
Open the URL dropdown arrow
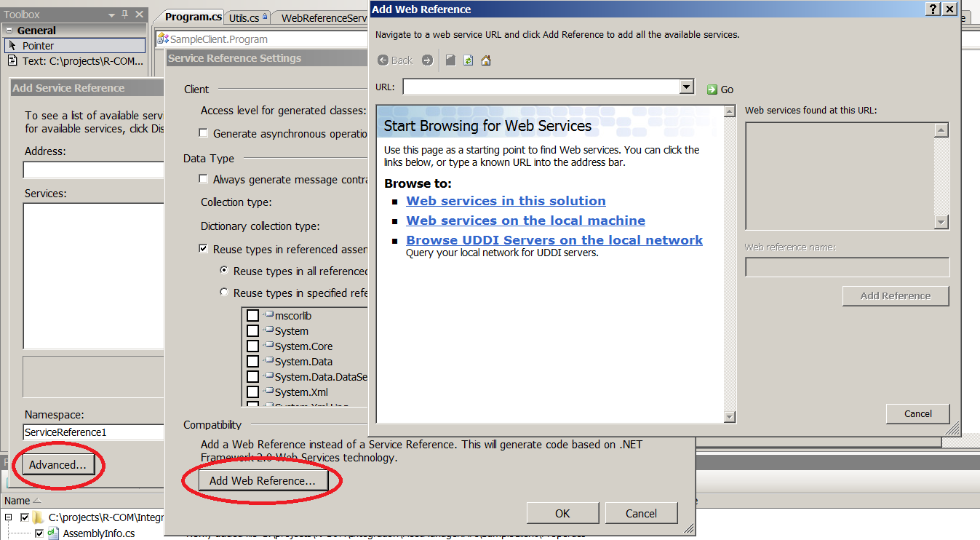pyautogui.click(x=685, y=87)
